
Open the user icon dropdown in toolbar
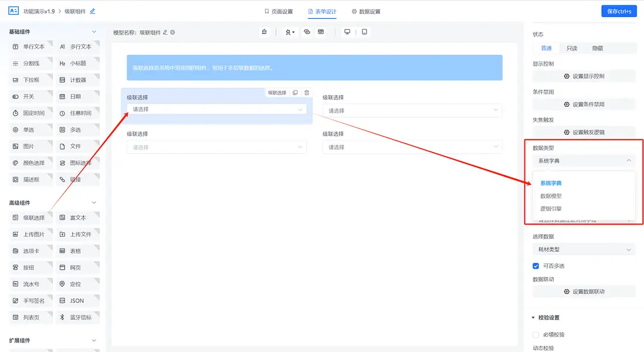click(x=290, y=32)
